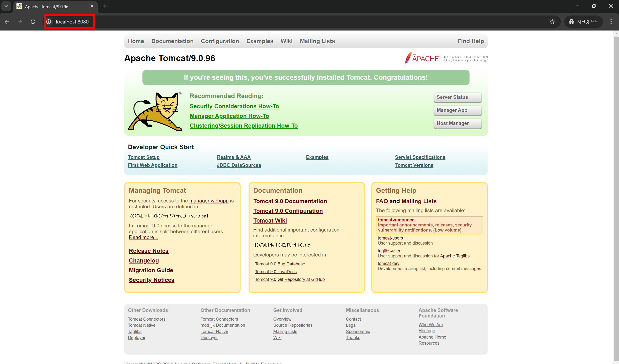Click the localhost:8080 address bar

click(x=72, y=22)
